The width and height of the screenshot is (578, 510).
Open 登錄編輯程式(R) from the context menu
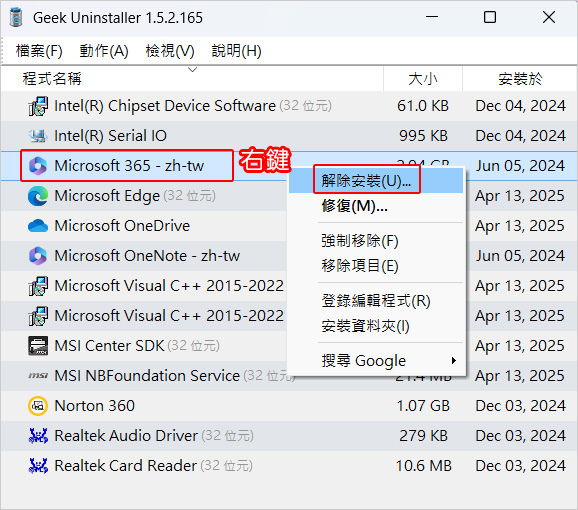tap(376, 301)
